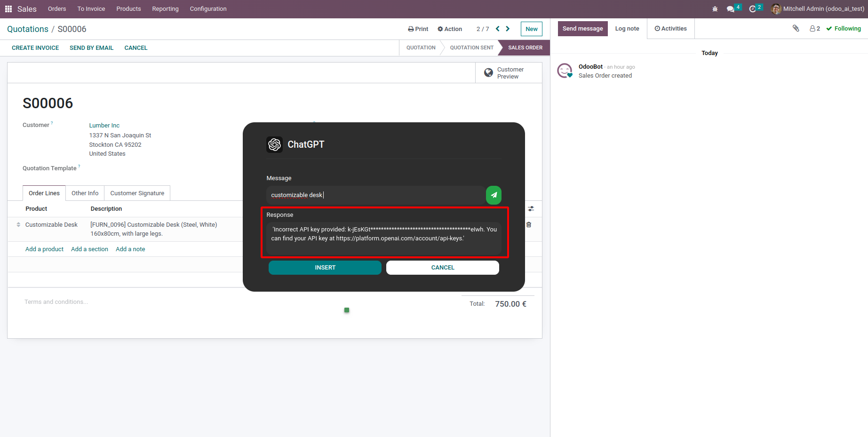Switch to the Order Lines tab
868x437 pixels.
click(x=44, y=193)
